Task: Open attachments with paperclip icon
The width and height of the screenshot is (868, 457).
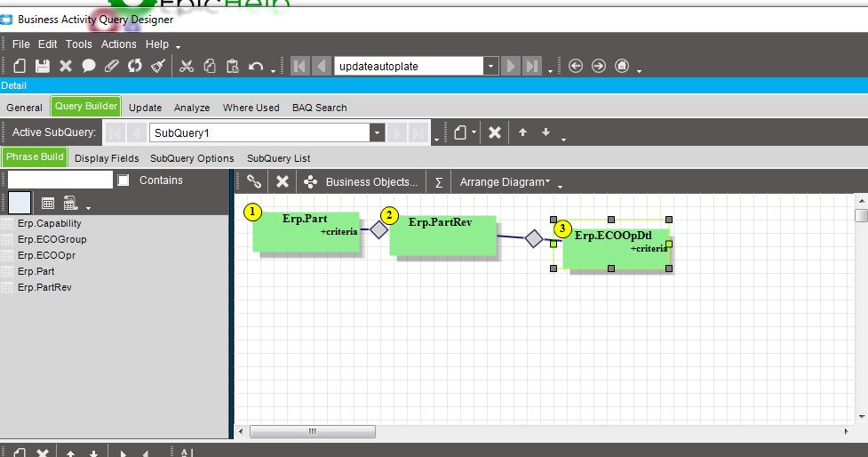Action: pos(111,66)
